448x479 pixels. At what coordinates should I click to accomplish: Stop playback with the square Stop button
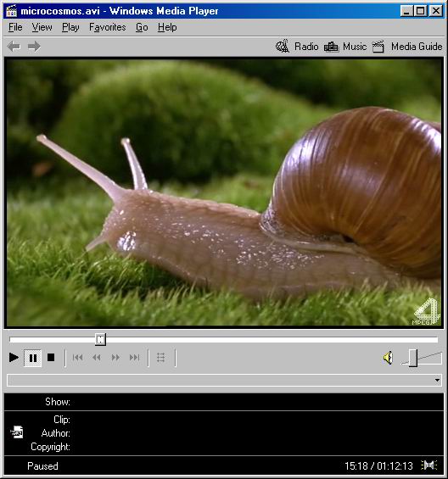pos(51,357)
